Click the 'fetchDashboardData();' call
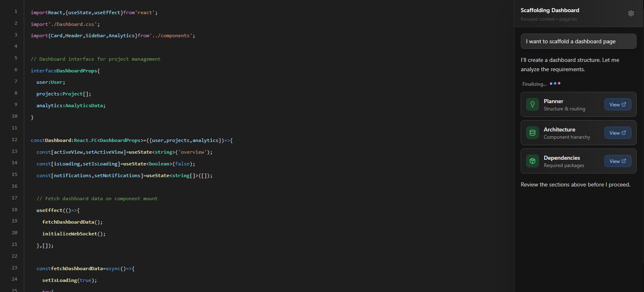This screenshot has height=292, width=644. click(73, 222)
